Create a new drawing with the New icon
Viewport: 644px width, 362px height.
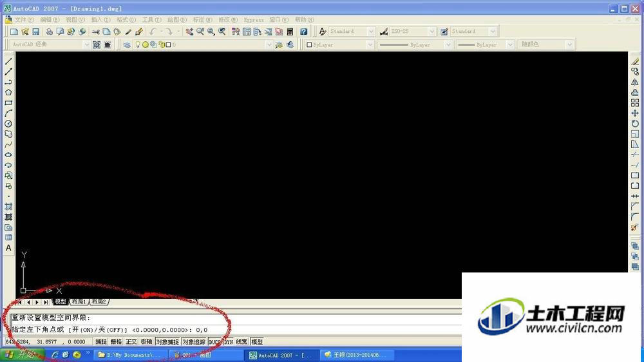pyautogui.click(x=14, y=32)
